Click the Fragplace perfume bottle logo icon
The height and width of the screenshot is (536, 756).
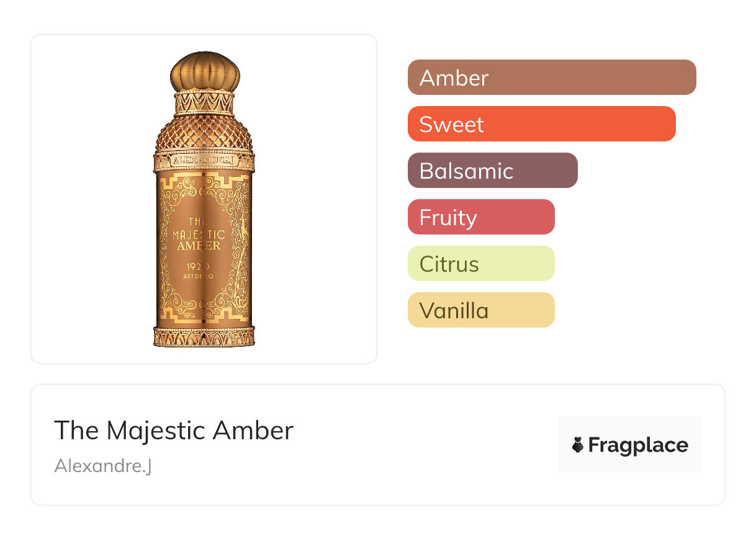[578, 445]
